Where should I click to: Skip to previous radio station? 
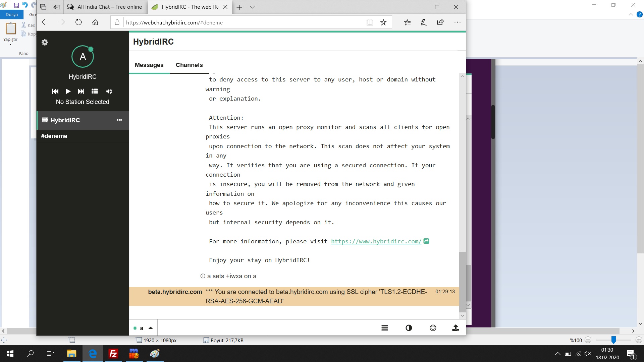coord(55,91)
